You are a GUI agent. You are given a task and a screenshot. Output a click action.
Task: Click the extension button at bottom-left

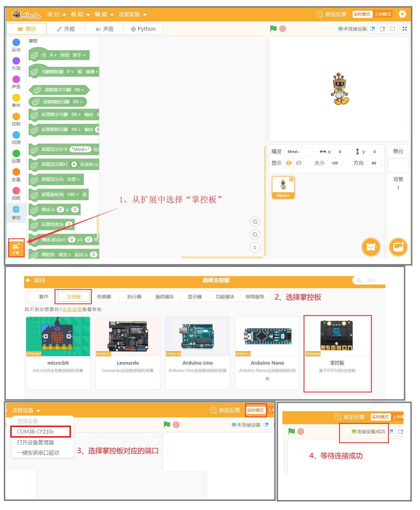click(16, 248)
